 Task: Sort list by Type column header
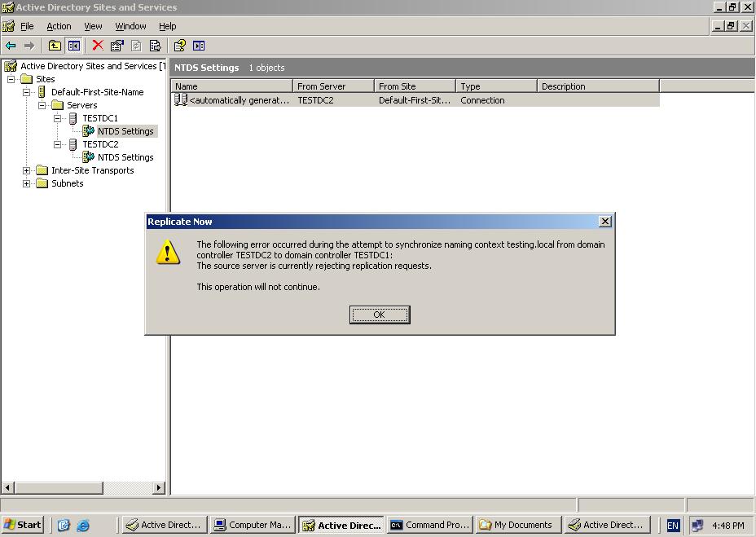497,86
